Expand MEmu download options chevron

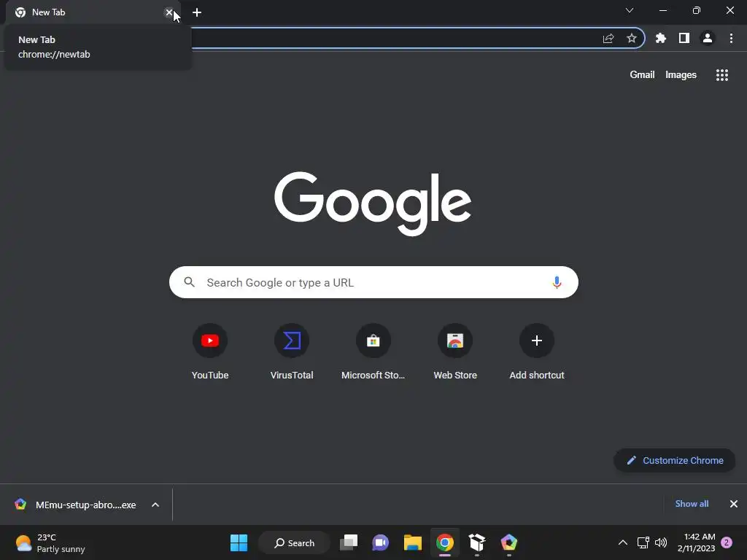pos(155,505)
